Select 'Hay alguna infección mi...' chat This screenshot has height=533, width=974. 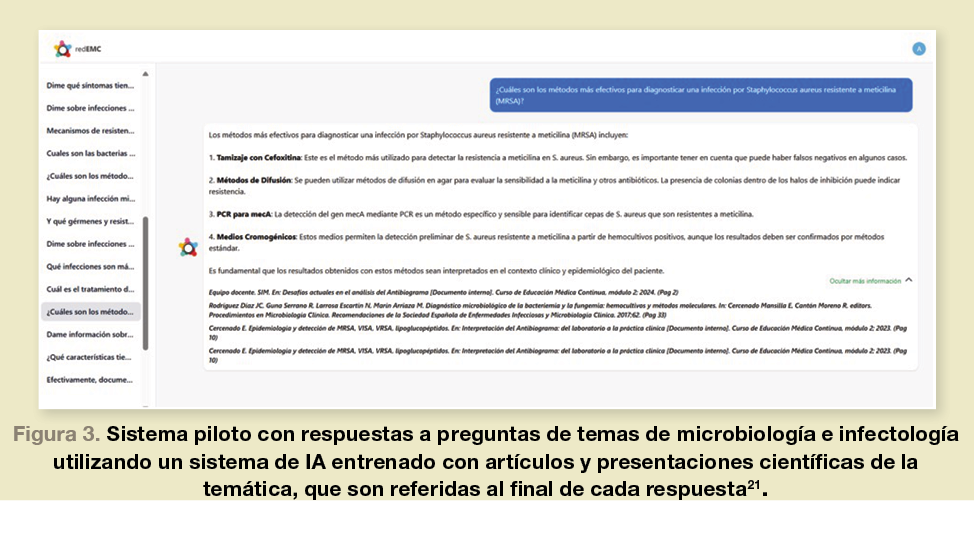click(90, 198)
